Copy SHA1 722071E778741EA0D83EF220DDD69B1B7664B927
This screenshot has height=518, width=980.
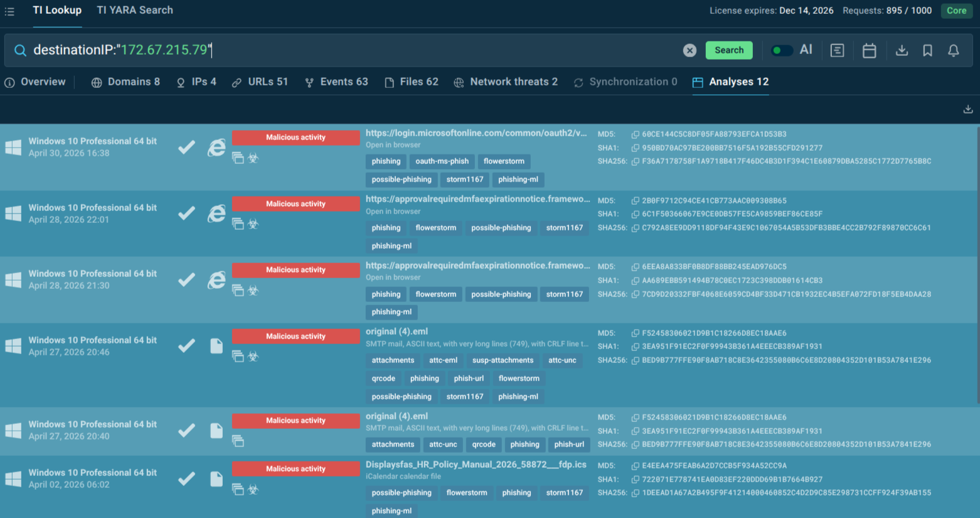(x=635, y=480)
